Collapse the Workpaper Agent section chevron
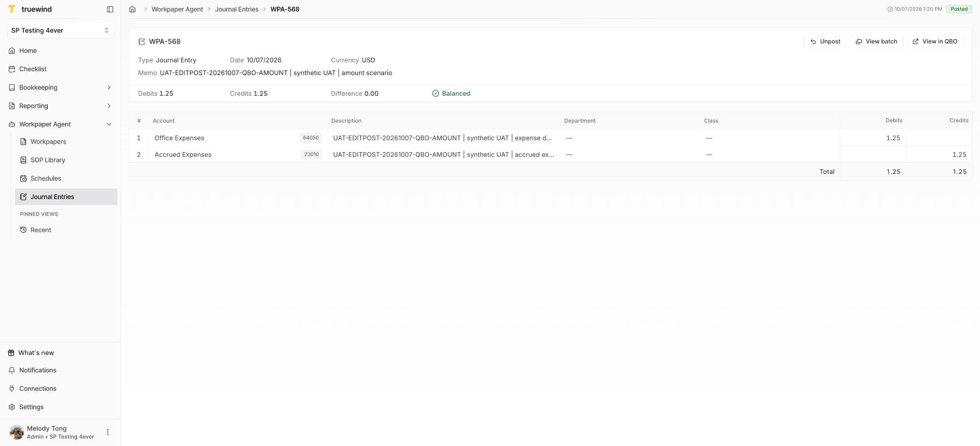The height and width of the screenshot is (446, 980). pyautogui.click(x=109, y=124)
